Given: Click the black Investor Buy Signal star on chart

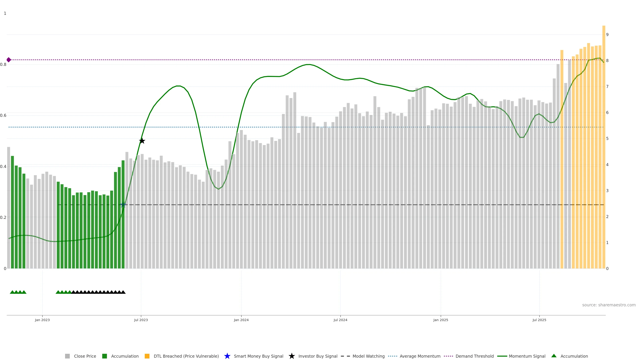Looking at the screenshot, I should coord(142,141).
